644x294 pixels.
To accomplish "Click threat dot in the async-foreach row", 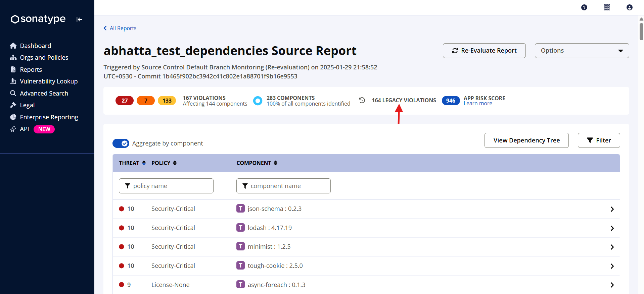I will point(122,285).
